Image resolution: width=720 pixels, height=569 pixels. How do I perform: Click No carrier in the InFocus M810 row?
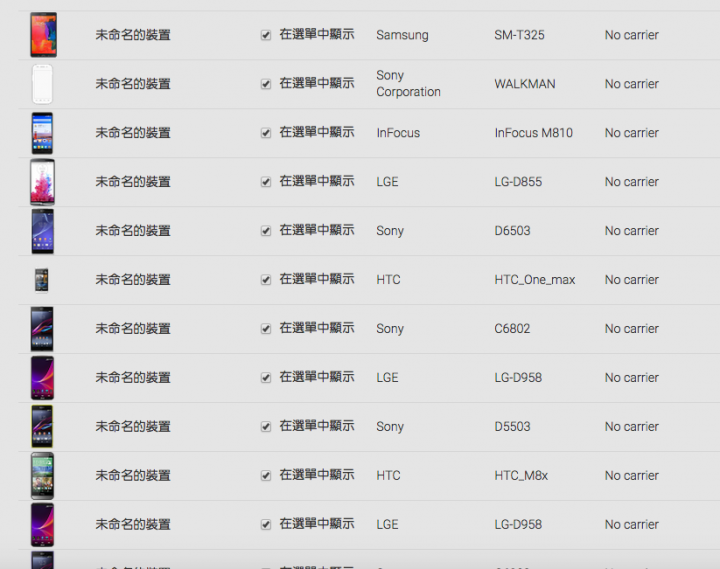coord(632,133)
